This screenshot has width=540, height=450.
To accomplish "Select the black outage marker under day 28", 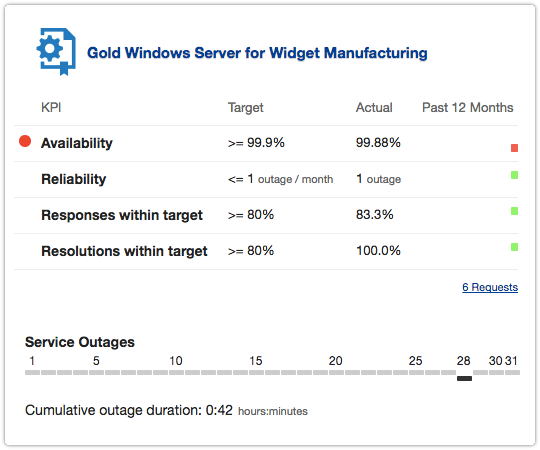I will tap(464, 378).
